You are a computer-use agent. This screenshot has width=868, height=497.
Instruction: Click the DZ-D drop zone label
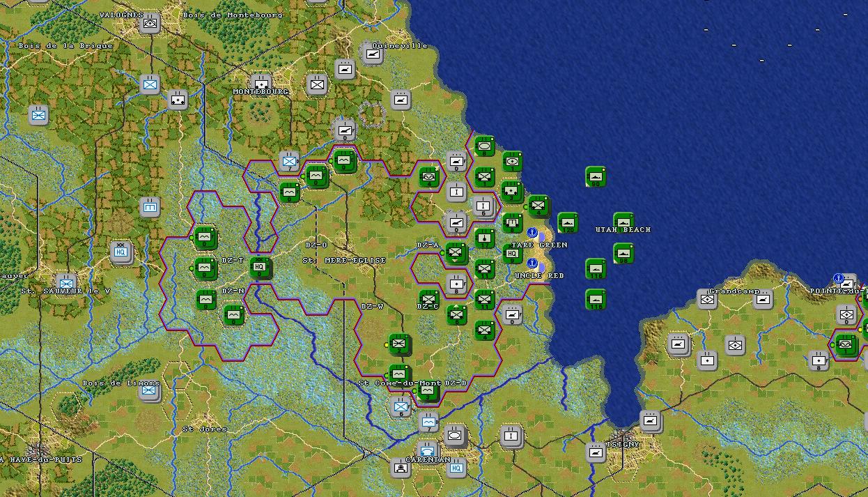point(455,383)
